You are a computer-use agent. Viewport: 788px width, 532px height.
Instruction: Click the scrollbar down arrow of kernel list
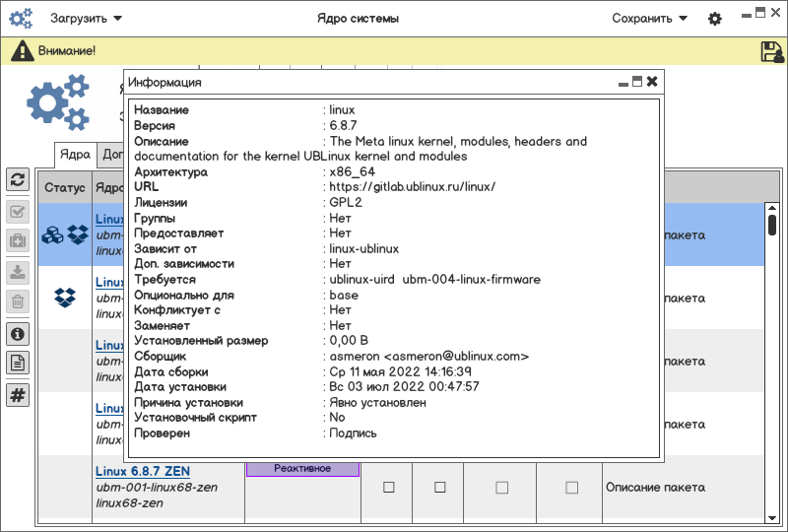coord(772,516)
